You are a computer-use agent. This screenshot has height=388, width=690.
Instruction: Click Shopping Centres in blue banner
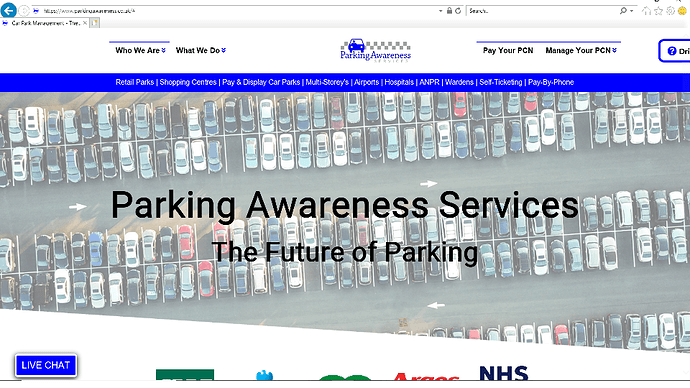point(188,82)
